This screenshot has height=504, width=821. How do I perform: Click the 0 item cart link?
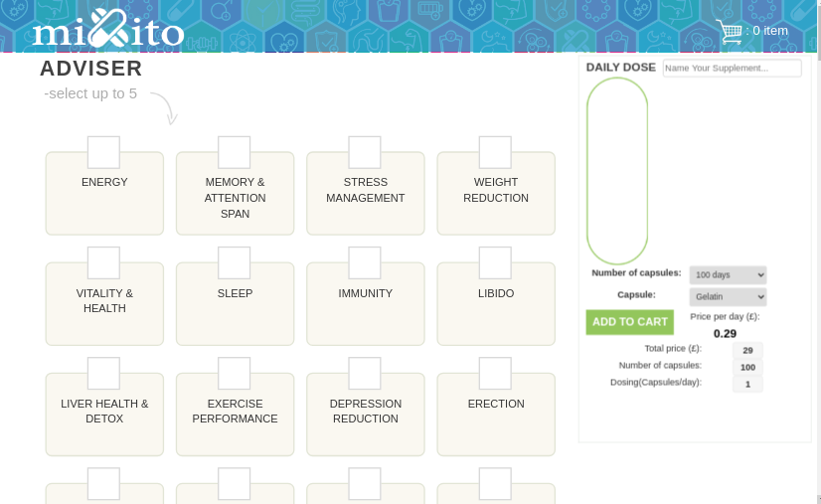click(x=767, y=31)
